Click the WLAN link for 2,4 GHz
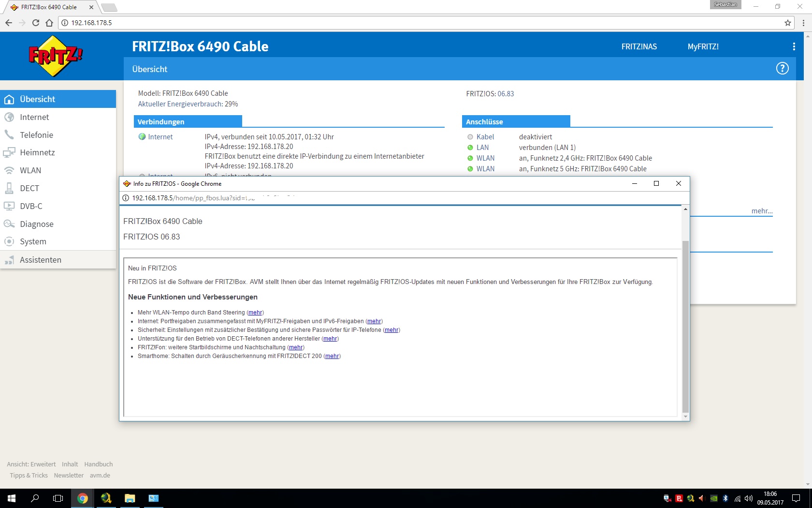The width and height of the screenshot is (812, 508). coord(485,158)
